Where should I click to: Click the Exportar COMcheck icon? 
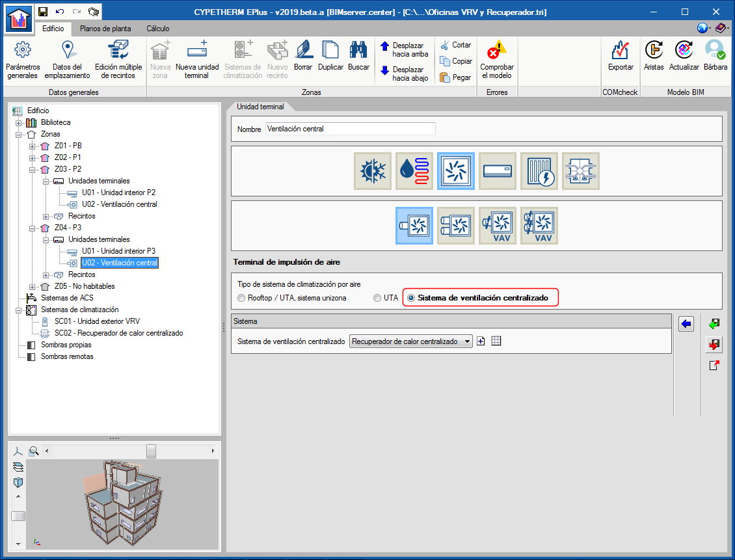(x=621, y=56)
